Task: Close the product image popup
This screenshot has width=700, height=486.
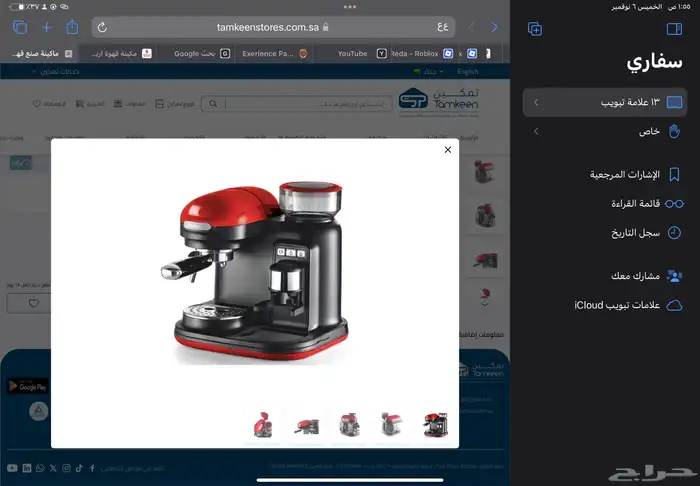Action: click(448, 150)
